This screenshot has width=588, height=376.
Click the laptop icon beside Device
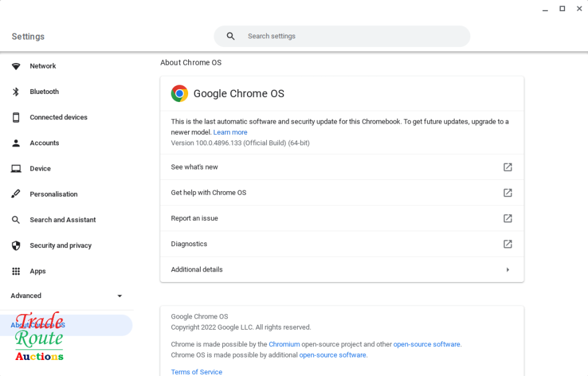pyautogui.click(x=15, y=168)
